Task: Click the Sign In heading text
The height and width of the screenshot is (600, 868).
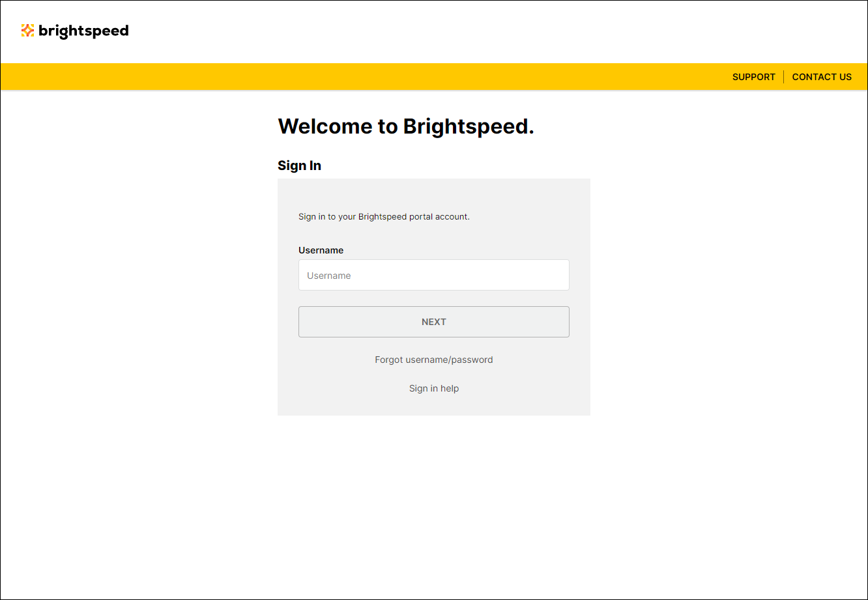Action: pos(299,165)
